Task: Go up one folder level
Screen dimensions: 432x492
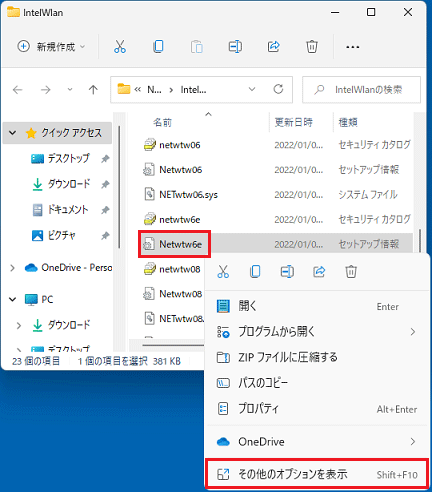Action: click(93, 89)
